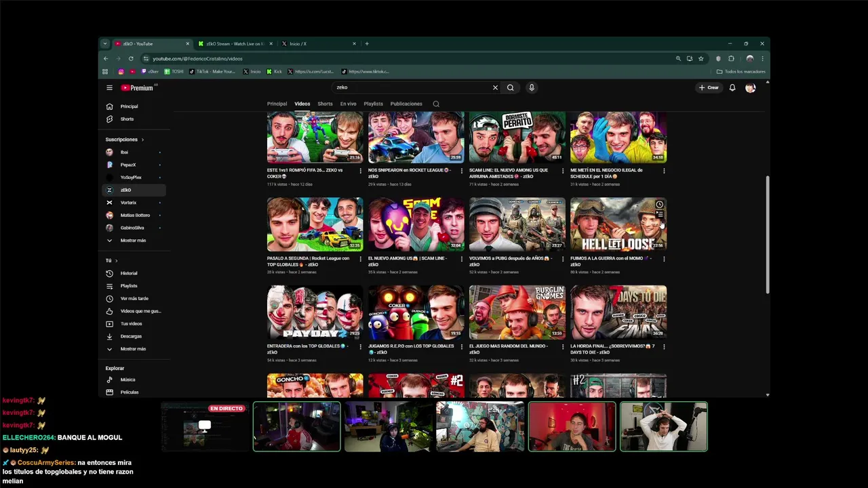This screenshot has height=488, width=868.
Task: Open Ibai subscription channel
Action: point(134,152)
